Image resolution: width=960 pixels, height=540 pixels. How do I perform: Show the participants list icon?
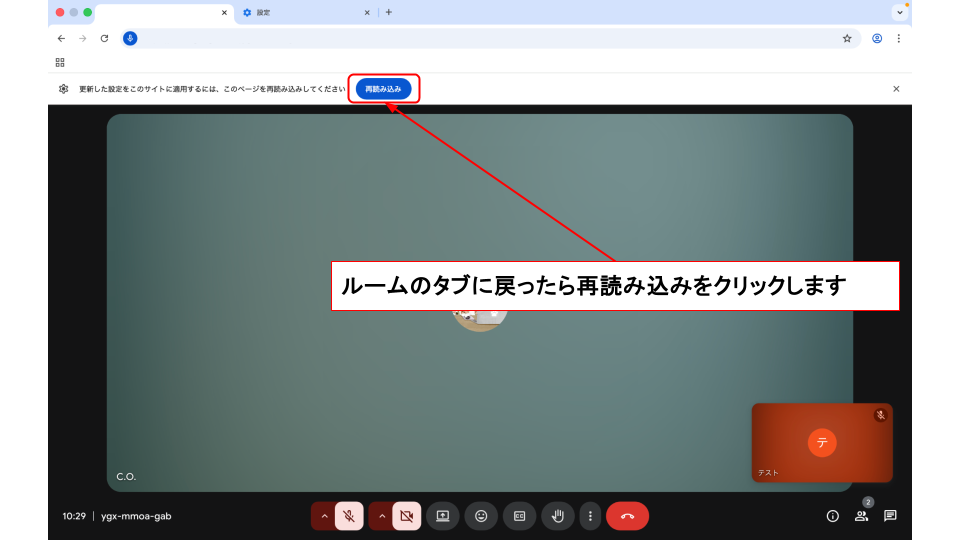[861, 516]
